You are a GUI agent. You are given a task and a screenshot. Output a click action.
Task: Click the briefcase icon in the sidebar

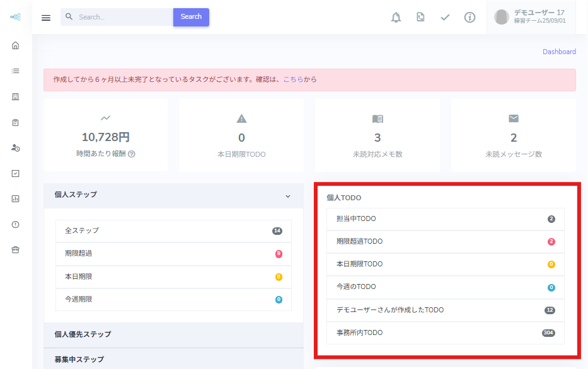pos(16,249)
